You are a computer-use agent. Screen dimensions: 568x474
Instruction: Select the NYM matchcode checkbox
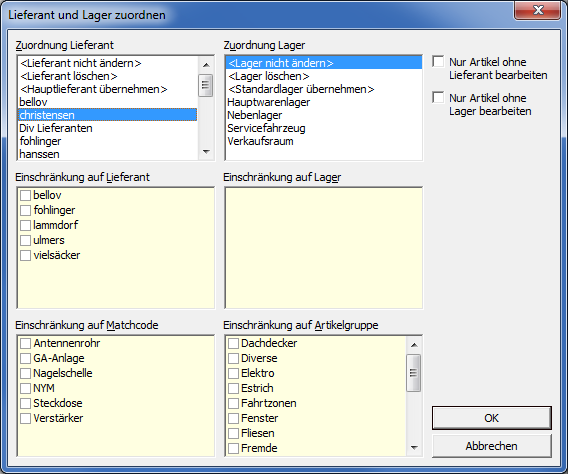click(x=25, y=388)
